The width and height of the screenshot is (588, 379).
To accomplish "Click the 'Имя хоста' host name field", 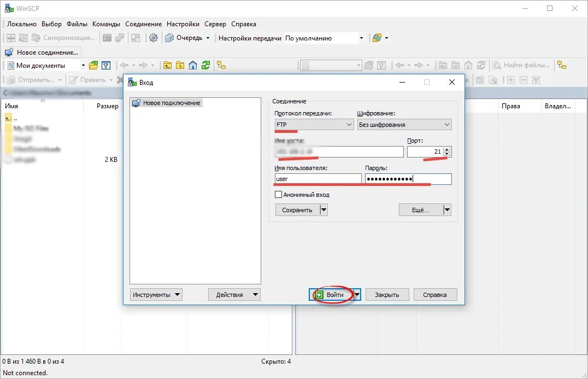I will pos(339,151).
